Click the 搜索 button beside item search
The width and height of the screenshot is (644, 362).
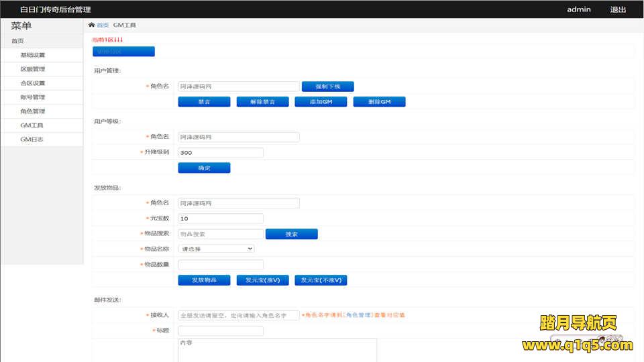point(291,234)
